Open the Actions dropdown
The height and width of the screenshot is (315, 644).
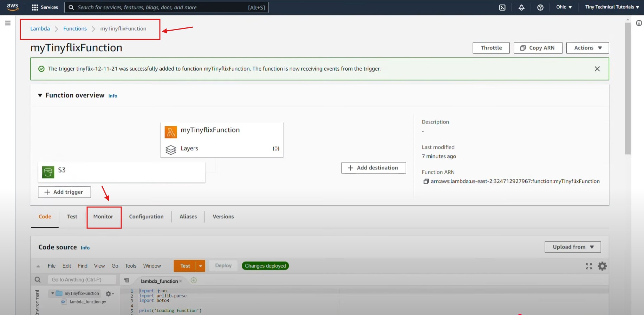click(x=587, y=48)
